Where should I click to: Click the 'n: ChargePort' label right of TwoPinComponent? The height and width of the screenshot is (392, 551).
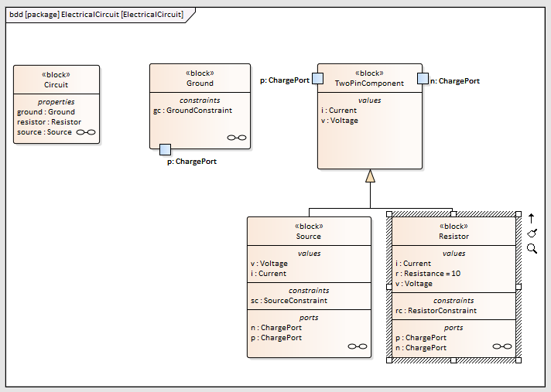pos(455,81)
